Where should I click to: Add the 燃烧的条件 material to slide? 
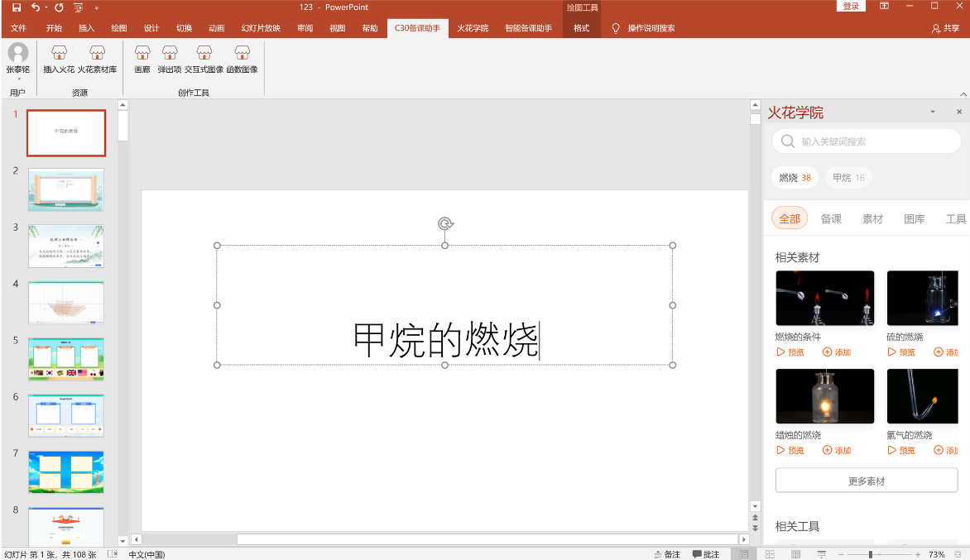pyautogui.click(x=837, y=352)
